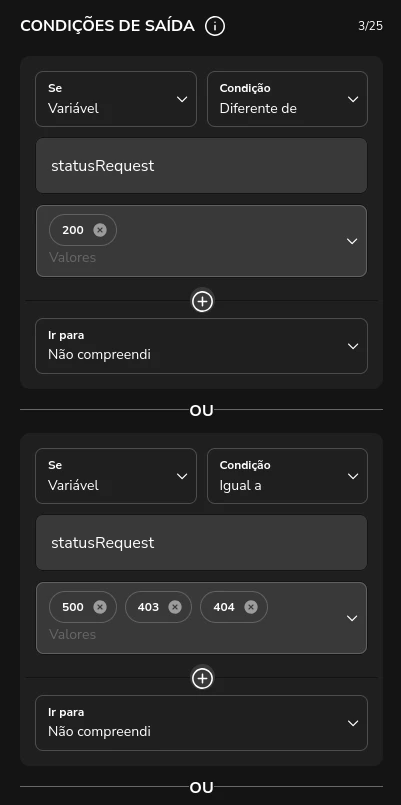Open second Se Variável dropdown
This screenshot has height=805, width=401.
coord(116,476)
